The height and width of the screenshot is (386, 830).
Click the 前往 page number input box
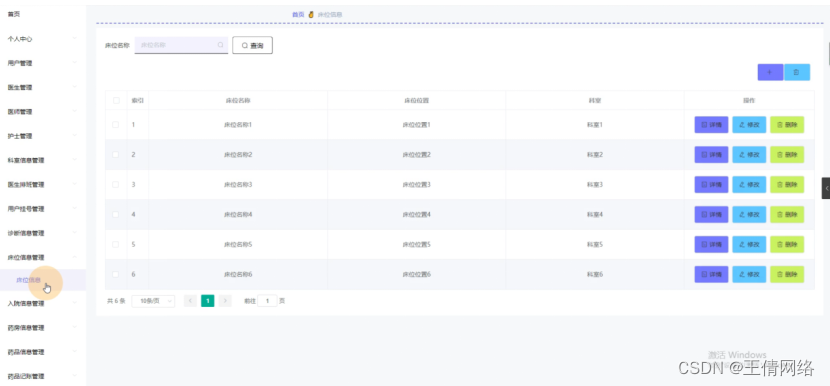267,301
